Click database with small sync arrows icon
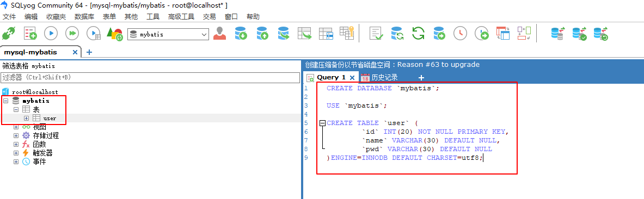Viewport: 644px width, 199px height. click(397, 33)
